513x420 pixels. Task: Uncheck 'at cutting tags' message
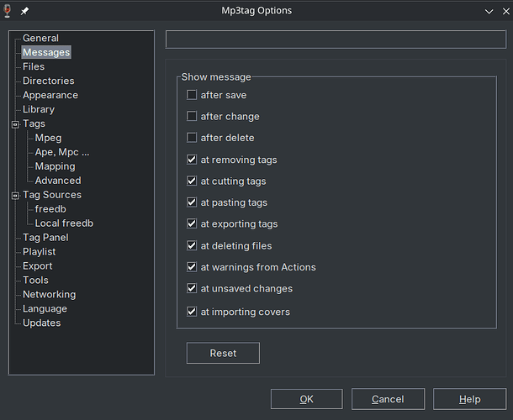point(192,181)
